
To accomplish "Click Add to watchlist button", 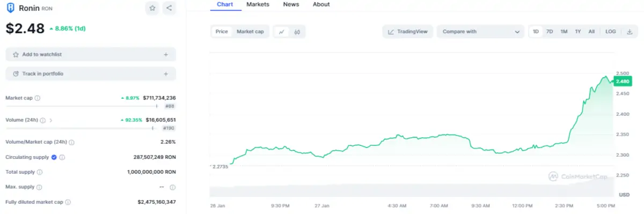I will point(91,55).
